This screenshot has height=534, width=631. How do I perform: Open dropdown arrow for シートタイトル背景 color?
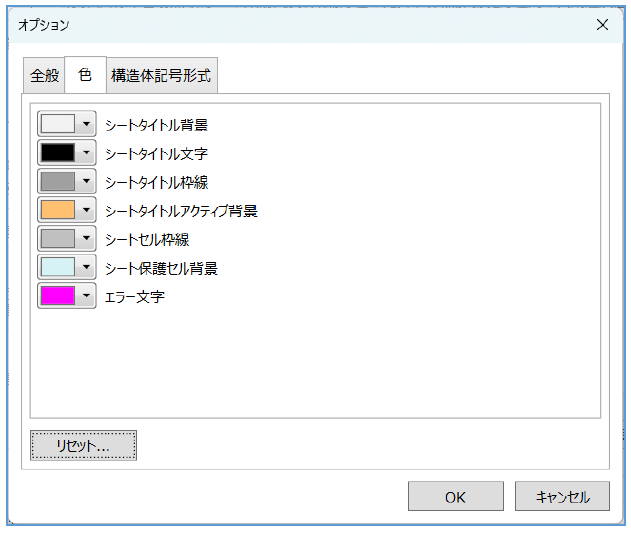87,124
